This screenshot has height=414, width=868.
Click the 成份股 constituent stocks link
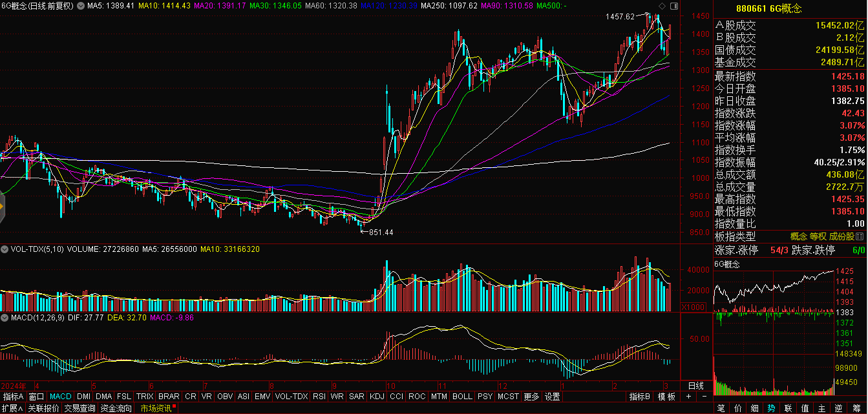point(842,236)
